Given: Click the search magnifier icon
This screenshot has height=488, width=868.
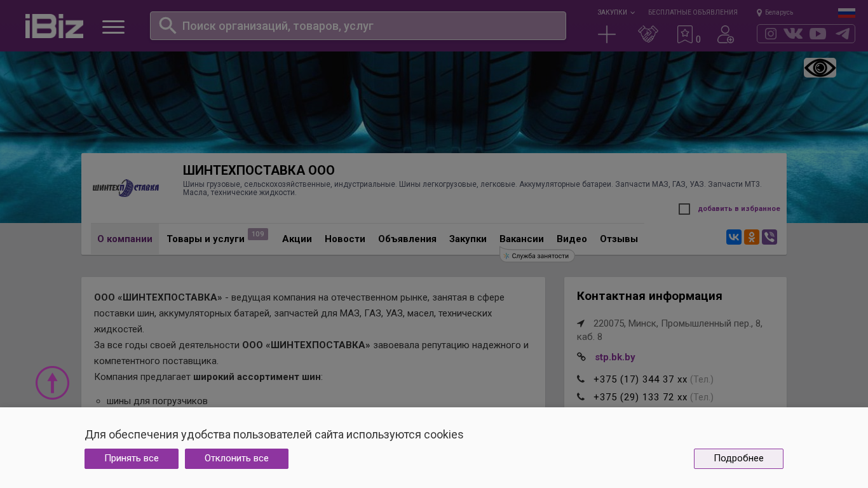Looking at the screenshot, I should point(167,25).
